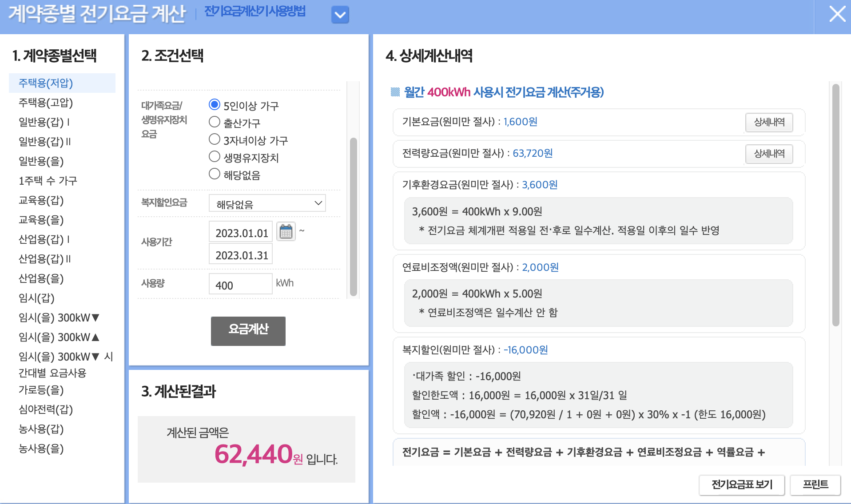
Task: Show 기본요금 상세내역 details
Action: [x=769, y=122]
